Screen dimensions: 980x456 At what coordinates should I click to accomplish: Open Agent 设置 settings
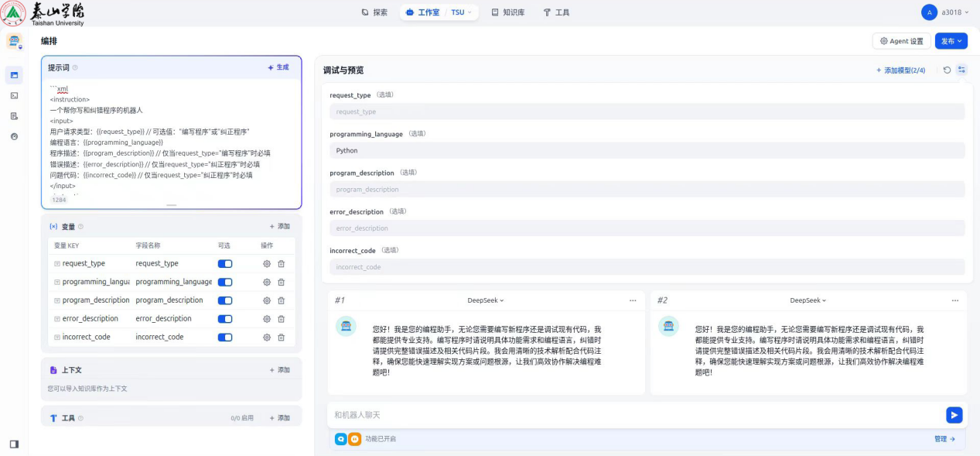click(x=901, y=41)
